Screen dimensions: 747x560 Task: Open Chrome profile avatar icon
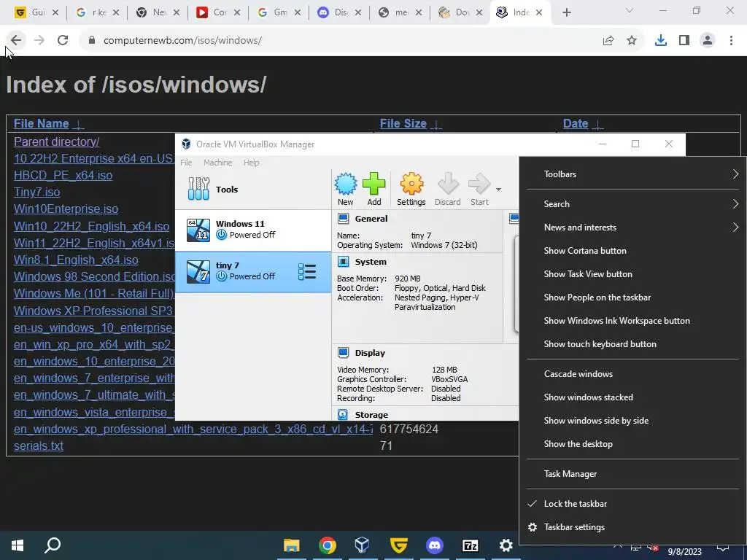click(708, 41)
